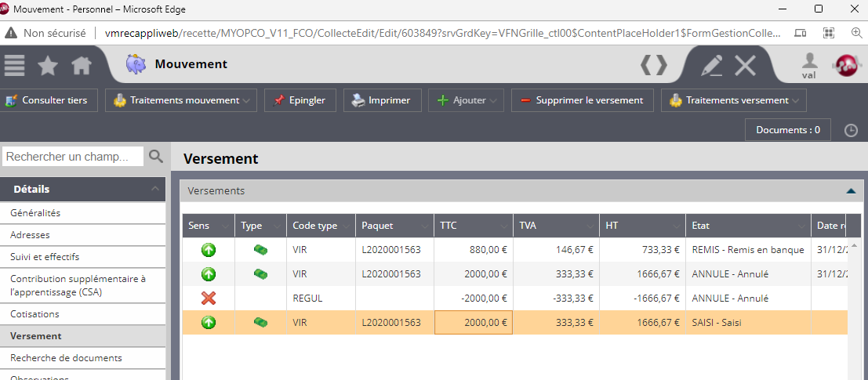
Task: Click REMIS - Remis en banque cell
Action: [x=749, y=250]
